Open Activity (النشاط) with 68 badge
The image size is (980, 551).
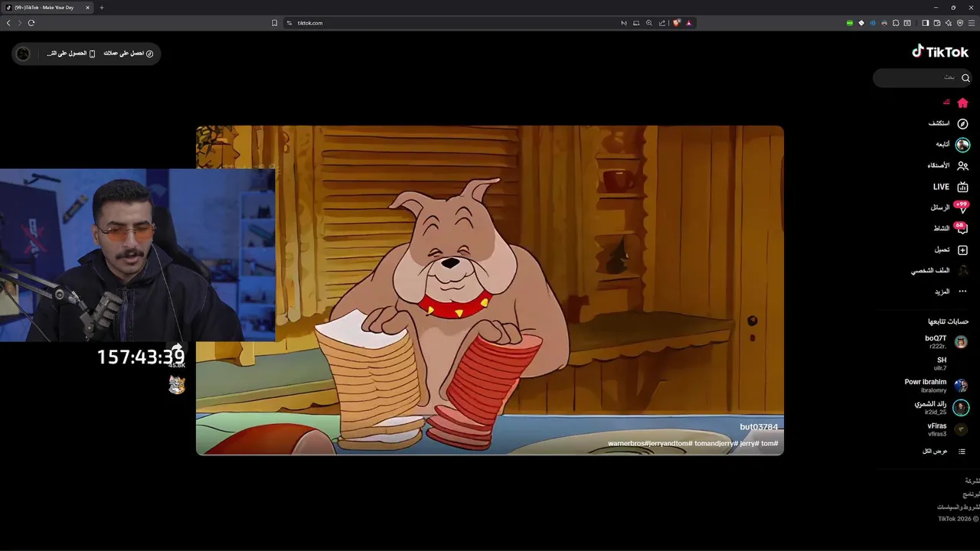(950, 228)
